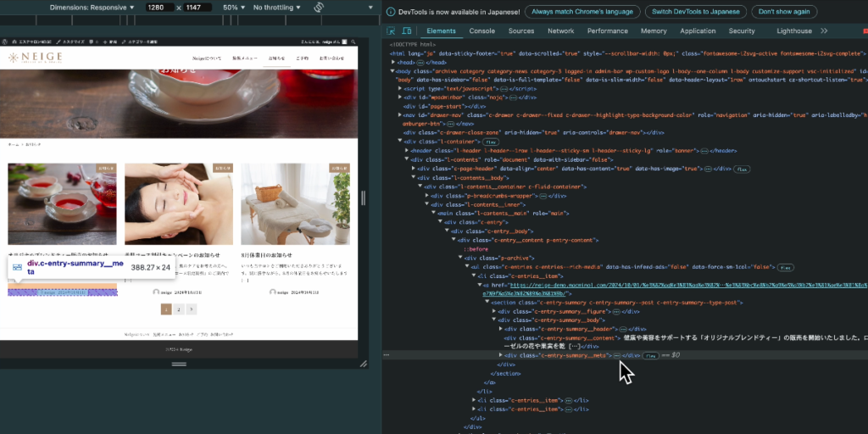
Task: Expand the head element node
Action: [392, 62]
